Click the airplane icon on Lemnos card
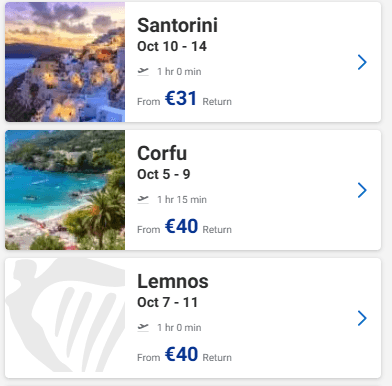This screenshot has width=392, height=386. (x=143, y=327)
